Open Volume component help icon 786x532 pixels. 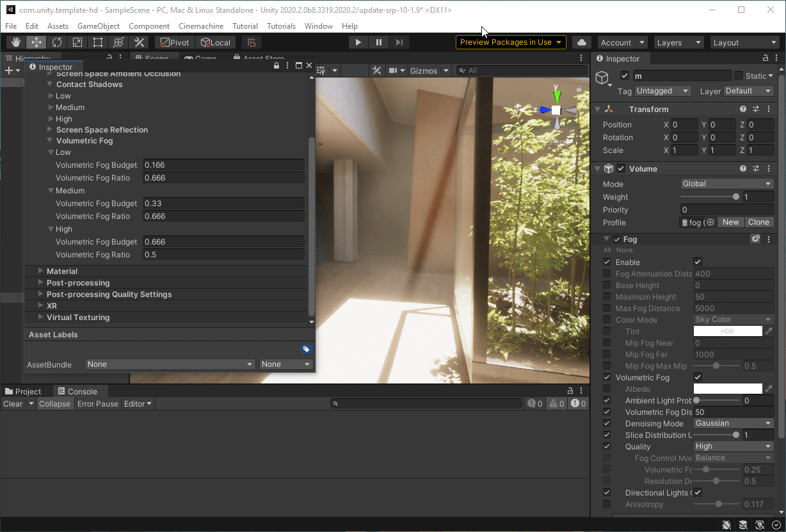(743, 169)
